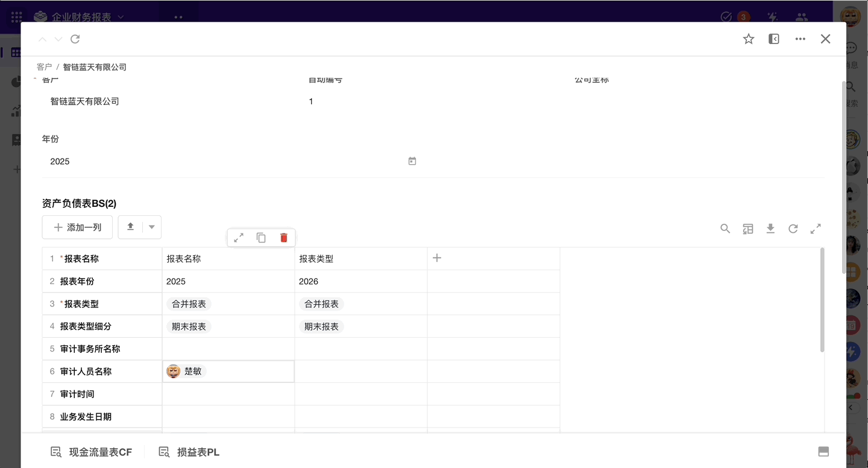Switch to 损益表PL tab
Image resolution: width=868 pixels, height=468 pixels.
pos(189,452)
